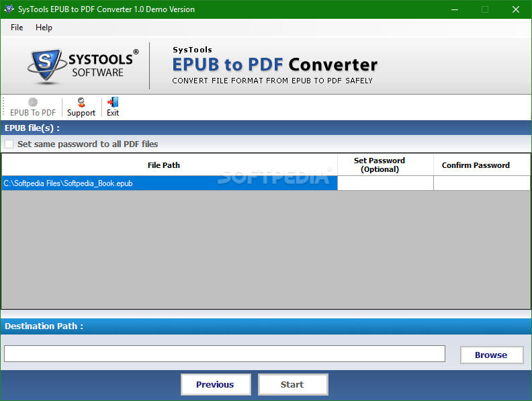This screenshot has width=532, height=401.
Task: Select the Softpedia_Book.epub file path row
Action: (170, 183)
